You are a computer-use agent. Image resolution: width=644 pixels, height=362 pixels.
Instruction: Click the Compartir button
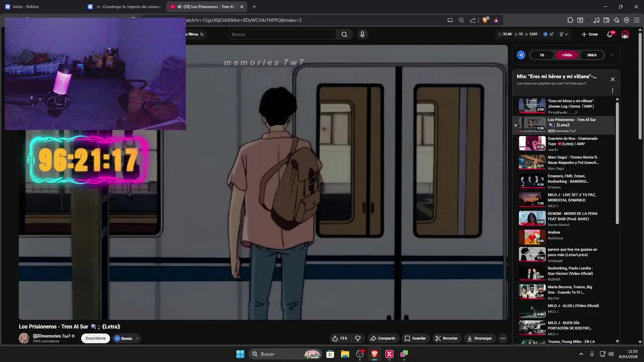click(382, 338)
